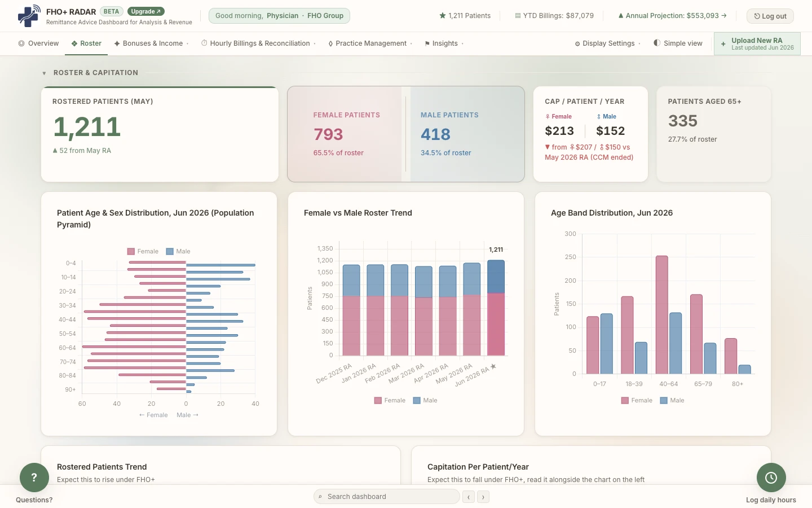The width and height of the screenshot is (812, 508).
Task: Toggle Female legend in Age Band chart
Action: tap(637, 401)
